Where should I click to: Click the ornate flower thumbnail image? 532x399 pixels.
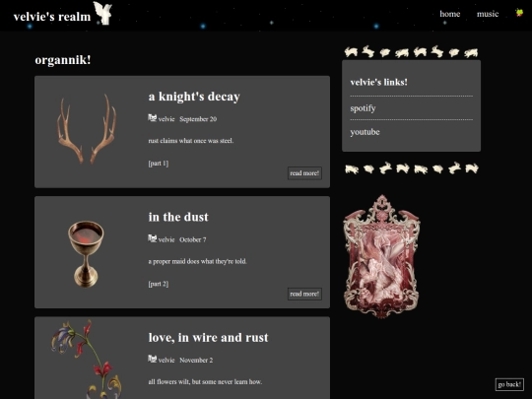87,359
